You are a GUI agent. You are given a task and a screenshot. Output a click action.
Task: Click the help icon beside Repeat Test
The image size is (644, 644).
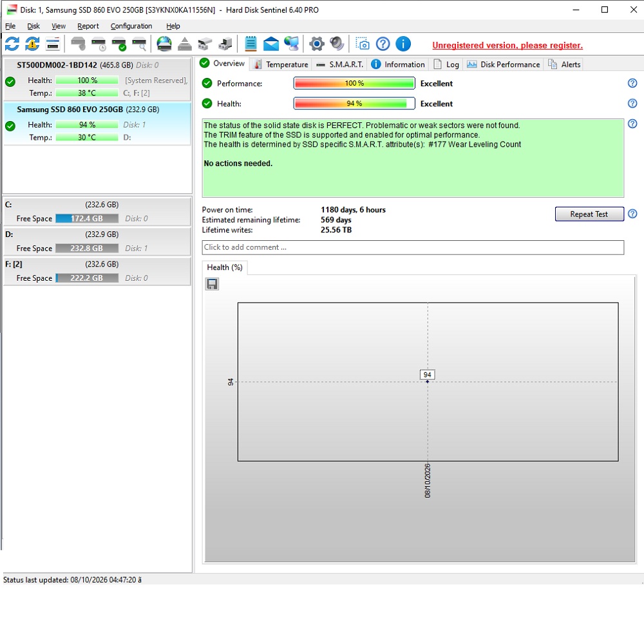tap(632, 214)
